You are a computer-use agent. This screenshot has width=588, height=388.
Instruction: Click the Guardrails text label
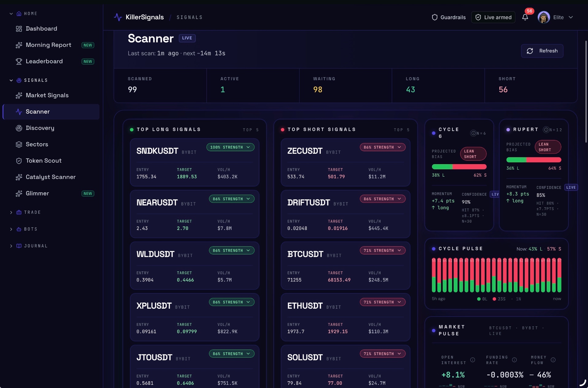[x=453, y=17]
